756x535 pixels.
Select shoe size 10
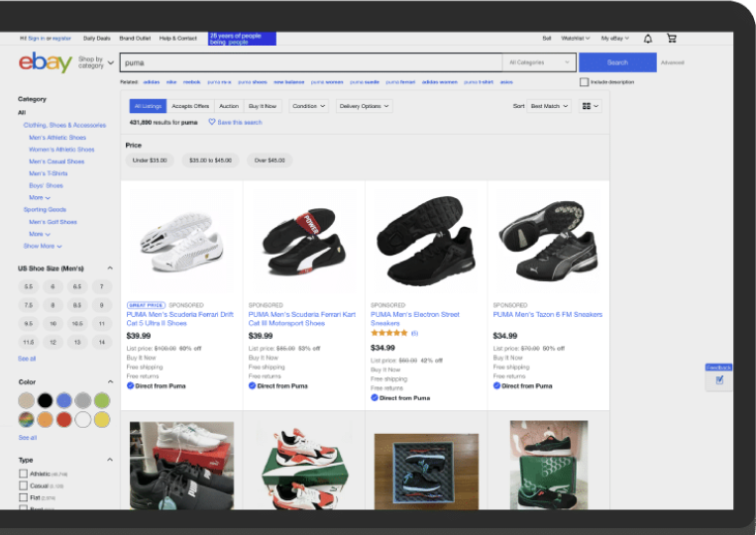[54, 324]
